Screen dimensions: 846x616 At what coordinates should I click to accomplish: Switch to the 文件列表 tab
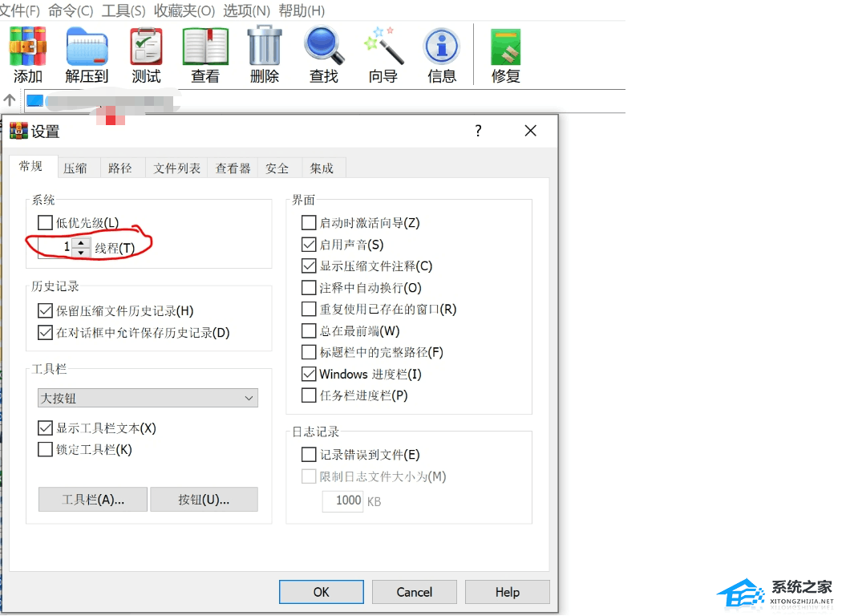tap(177, 168)
